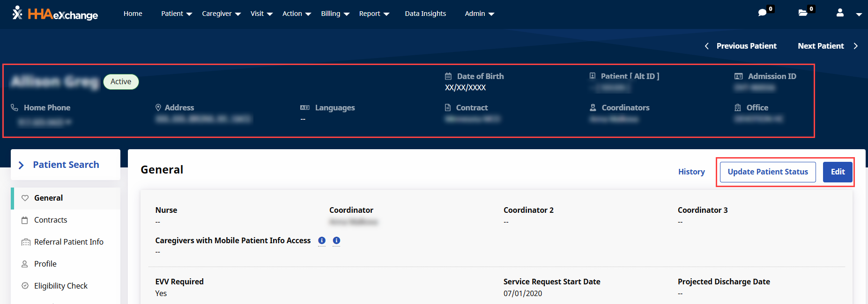Expand the Caregiver dropdown menu
This screenshot has height=304, width=868.
(221, 14)
